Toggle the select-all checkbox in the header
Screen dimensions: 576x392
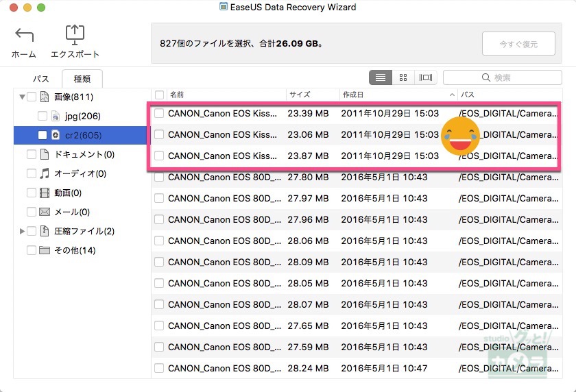pyautogui.click(x=159, y=95)
